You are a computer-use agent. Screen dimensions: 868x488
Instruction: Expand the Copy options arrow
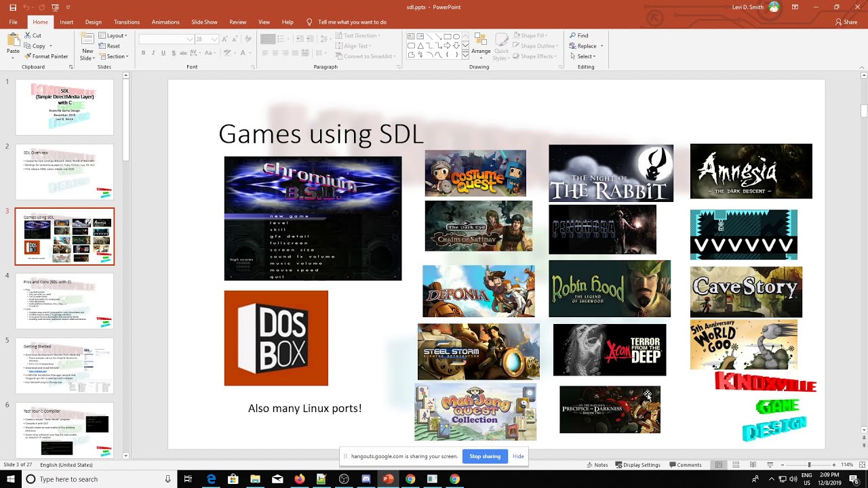(52, 46)
